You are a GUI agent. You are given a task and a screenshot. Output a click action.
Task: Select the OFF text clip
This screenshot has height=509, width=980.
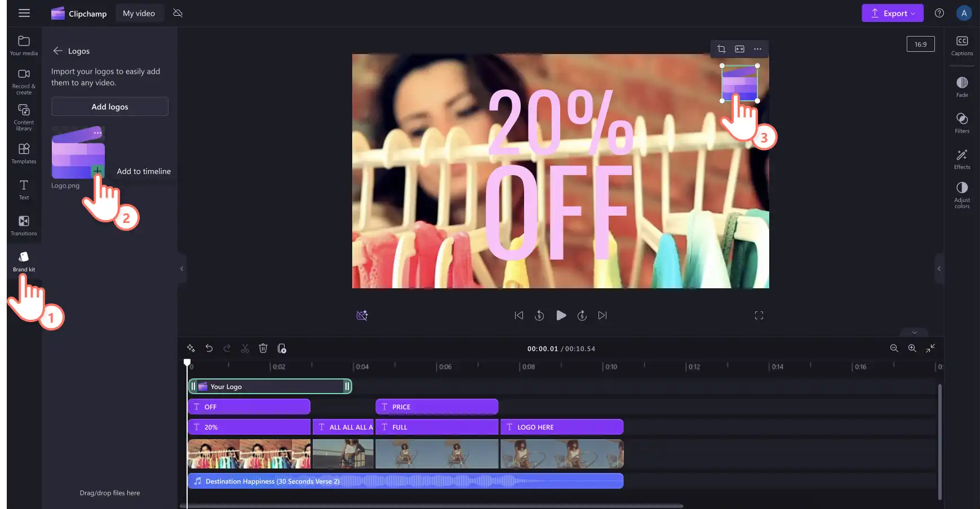pos(249,407)
